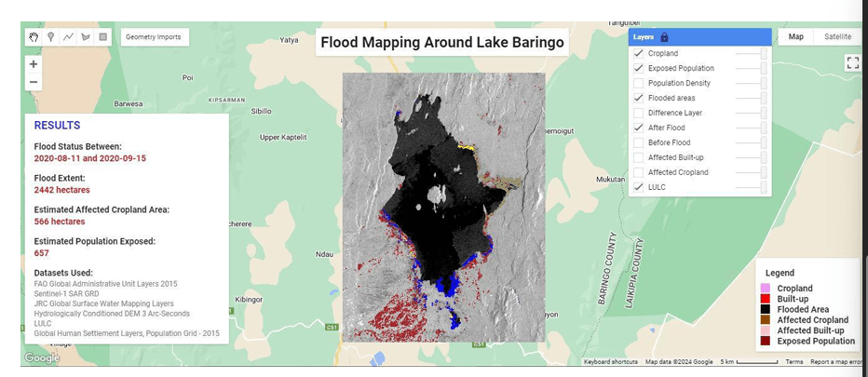Click the Upper Kaptelit map label
The image size is (868, 377).
point(283,137)
